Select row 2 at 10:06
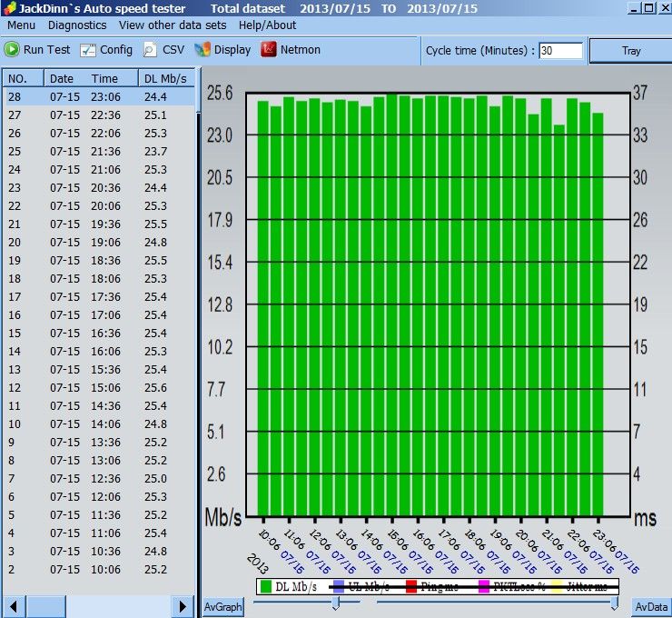Viewport: 672px width, 618px height. (x=99, y=569)
